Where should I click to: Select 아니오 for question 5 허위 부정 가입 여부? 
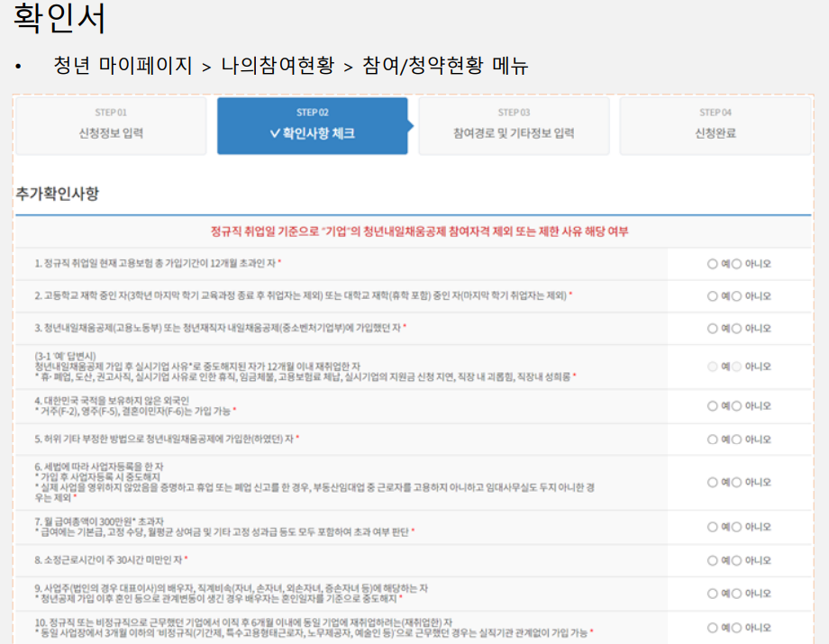737,438
